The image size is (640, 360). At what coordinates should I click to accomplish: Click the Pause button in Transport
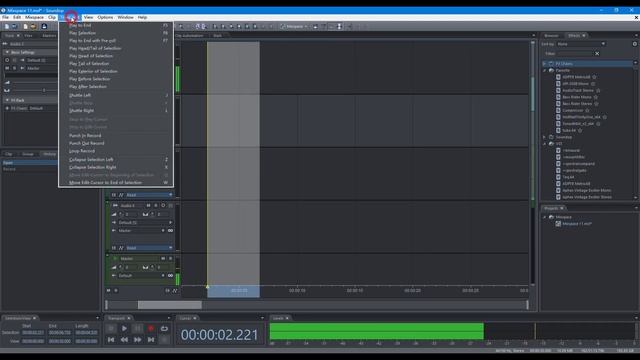pos(138,328)
